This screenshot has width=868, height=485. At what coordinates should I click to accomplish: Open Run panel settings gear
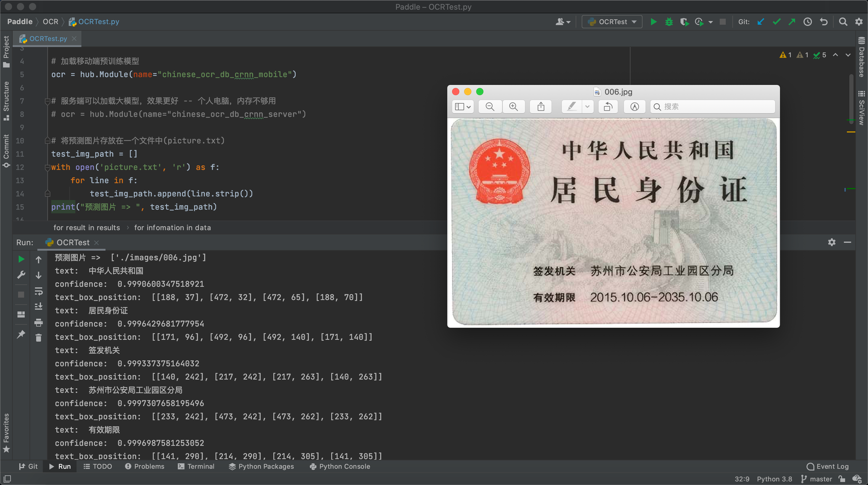pyautogui.click(x=832, y=242)
